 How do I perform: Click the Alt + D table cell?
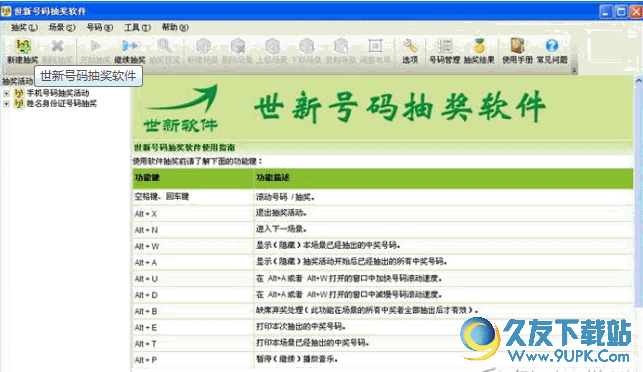(x=193, y=295)
